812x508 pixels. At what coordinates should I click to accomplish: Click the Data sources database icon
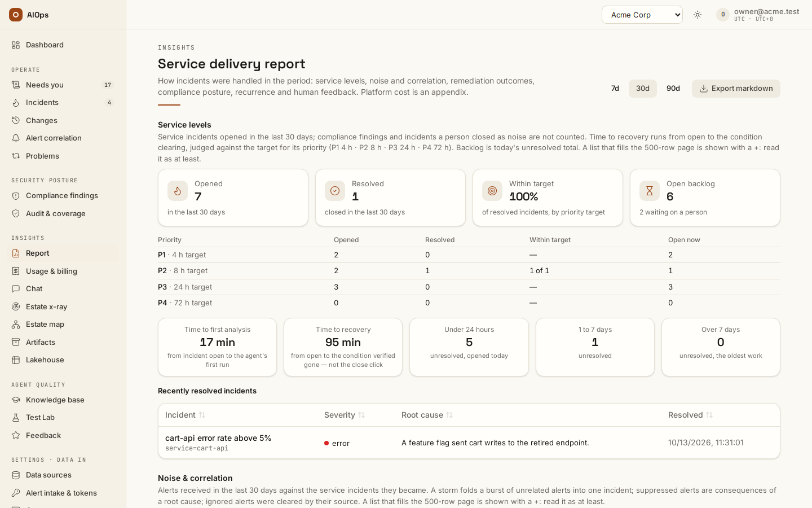(16, 475)
